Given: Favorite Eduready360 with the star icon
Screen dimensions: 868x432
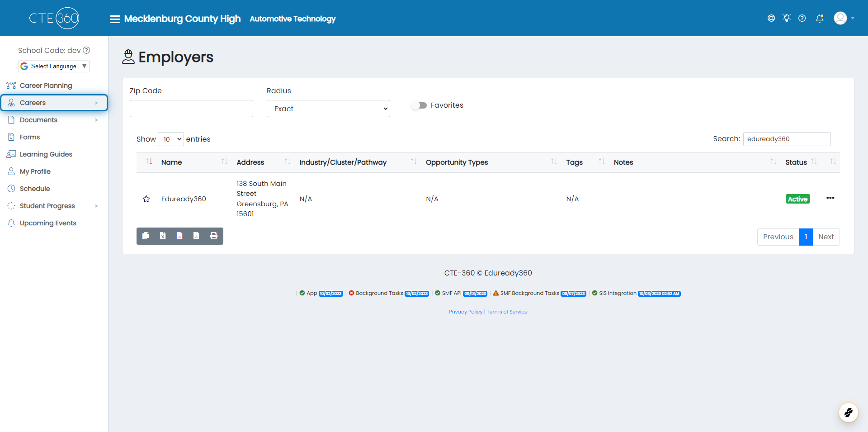Looking at the screenshot, I should (x=146, y=199).
